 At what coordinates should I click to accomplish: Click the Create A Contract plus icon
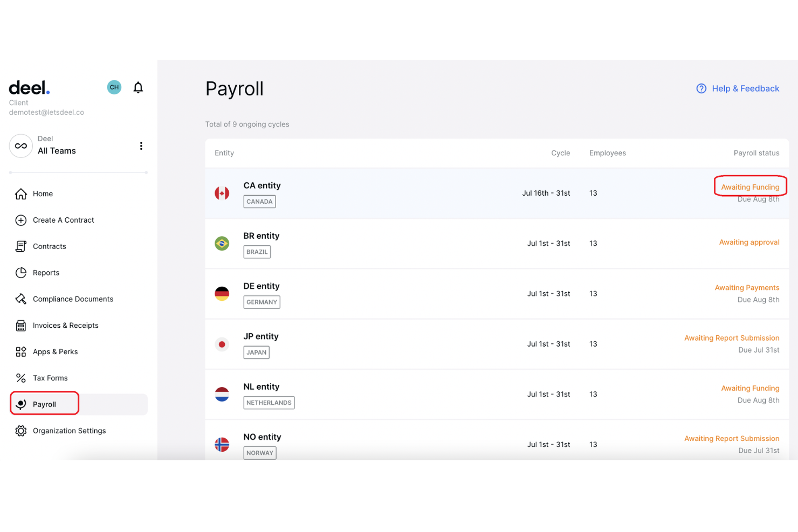(20, 220)
